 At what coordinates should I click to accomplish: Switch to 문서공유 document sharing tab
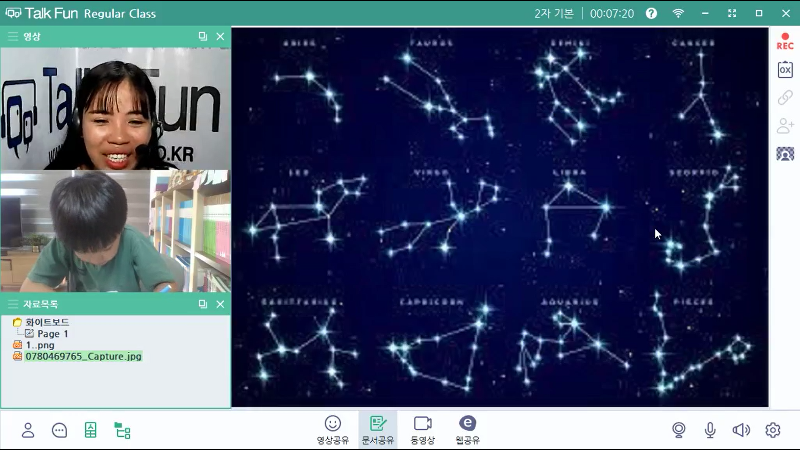coord(377,429)
